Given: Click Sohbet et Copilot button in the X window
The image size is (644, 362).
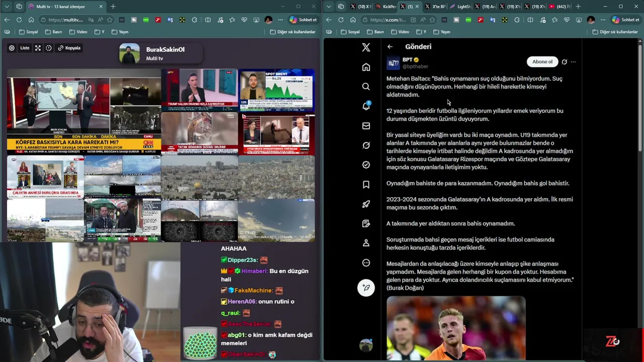Looking at the screenshot, I should click(626, 20).
